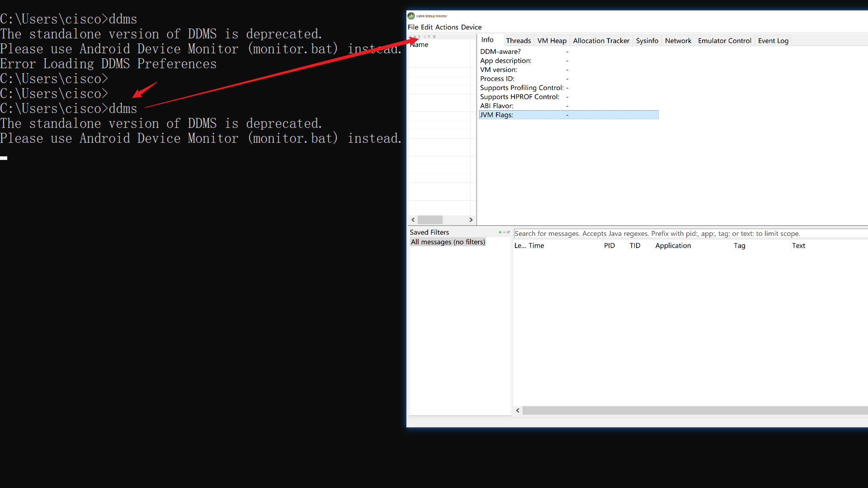Switch to the Allocation Tracker tab

coord(601,41)
